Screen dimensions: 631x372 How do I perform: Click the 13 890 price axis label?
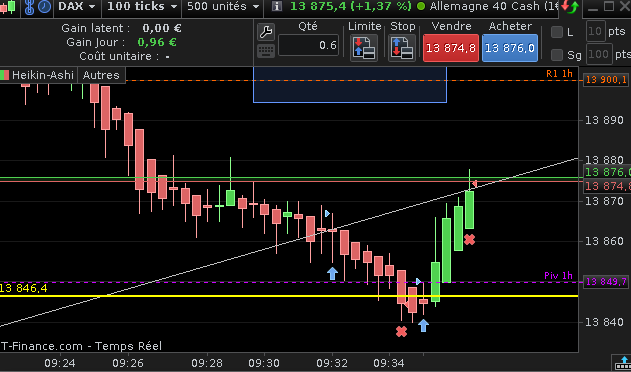[604, 120]
